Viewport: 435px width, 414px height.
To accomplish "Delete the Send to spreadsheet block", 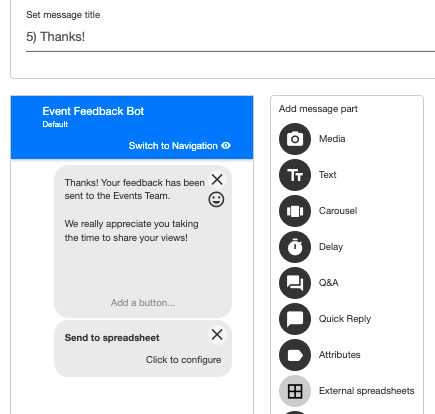I will pyautogui.click(x=217, y=334).
